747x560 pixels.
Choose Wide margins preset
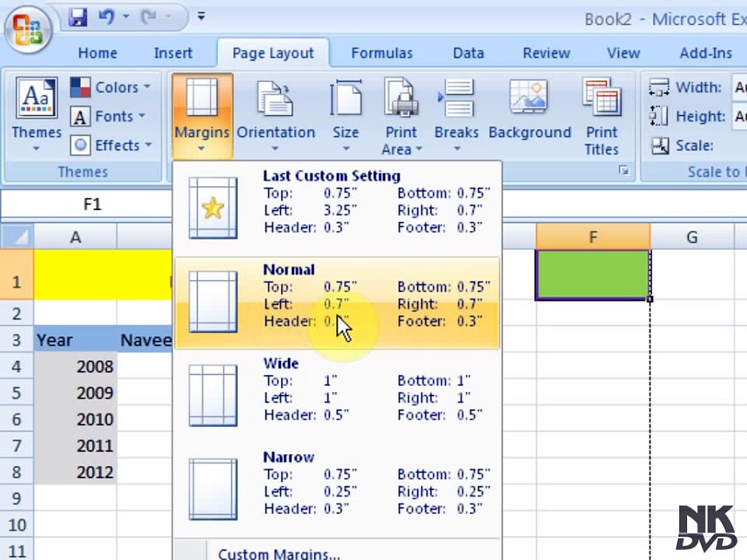(x=337, y=395)
